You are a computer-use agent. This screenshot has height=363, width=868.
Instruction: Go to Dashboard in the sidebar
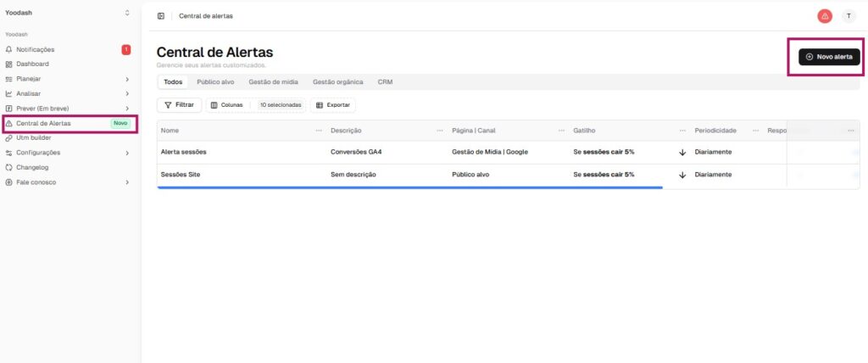click(32, 64)
